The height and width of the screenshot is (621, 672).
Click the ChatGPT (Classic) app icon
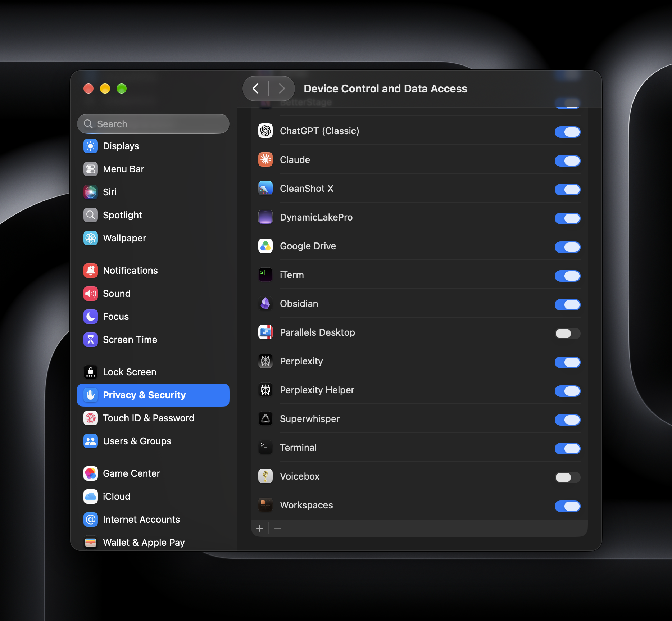265,131
